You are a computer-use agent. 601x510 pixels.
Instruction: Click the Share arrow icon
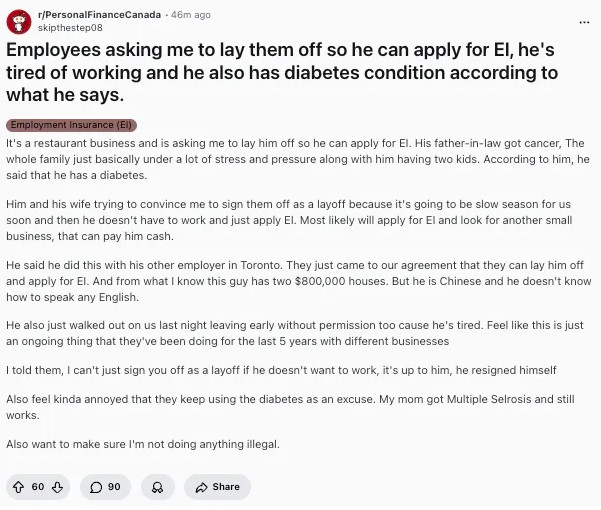tap(201, 487)
